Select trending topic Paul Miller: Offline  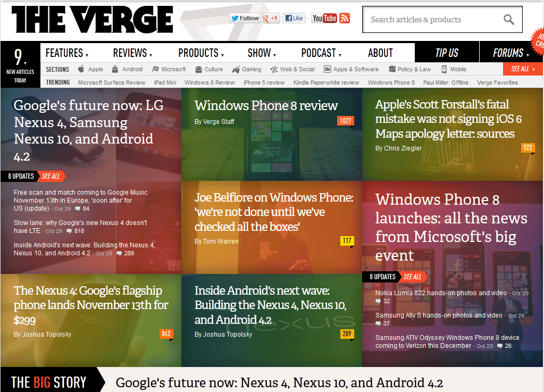pos(446,82)
